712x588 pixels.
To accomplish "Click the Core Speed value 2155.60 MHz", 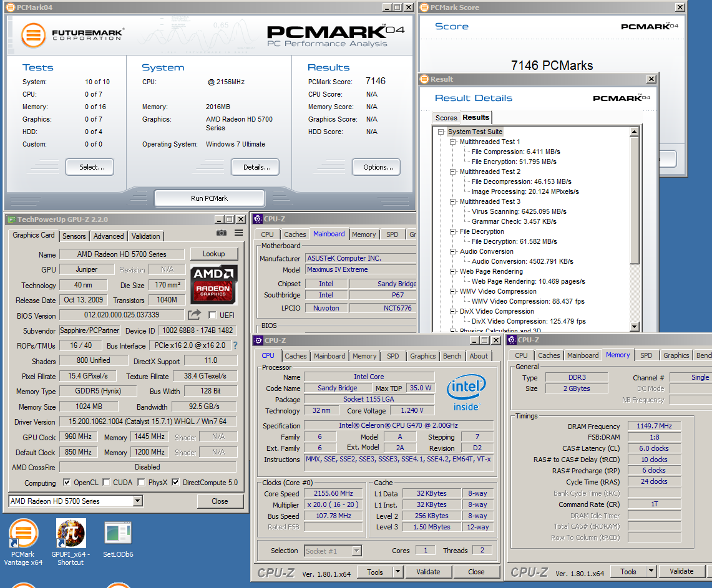I will click(333, 493).
